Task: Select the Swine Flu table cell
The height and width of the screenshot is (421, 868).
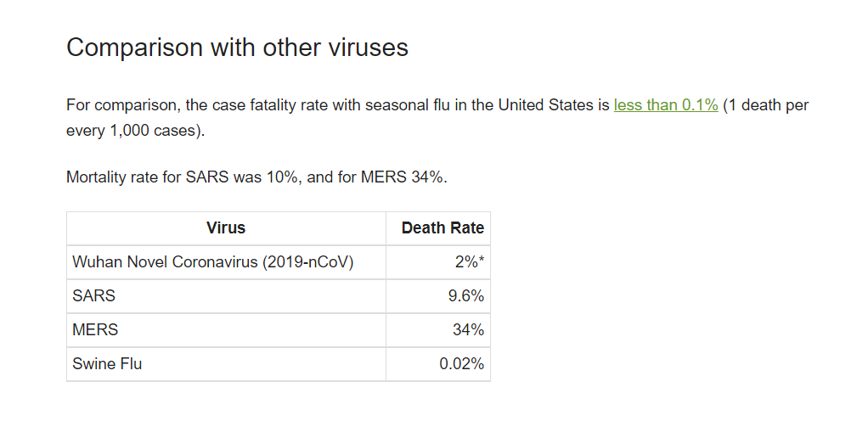Action: pyautogui.click(x=107, y=364)
